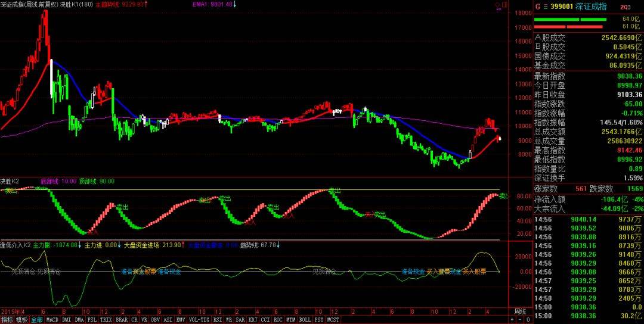Viewport: 644px width, 324px height.
Task: Switch to the BOLL indicator tab
Action: pos(305,319)
